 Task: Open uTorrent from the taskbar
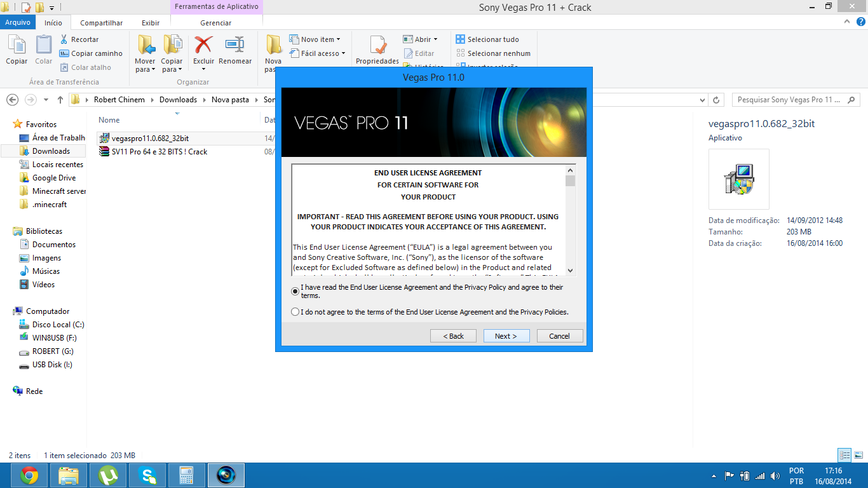tap(108, 475)
